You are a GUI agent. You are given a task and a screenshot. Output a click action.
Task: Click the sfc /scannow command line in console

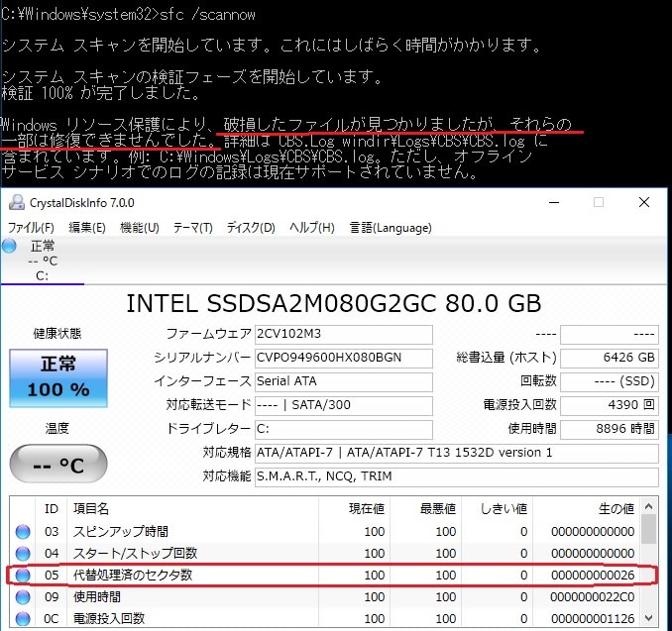point(128,15)
